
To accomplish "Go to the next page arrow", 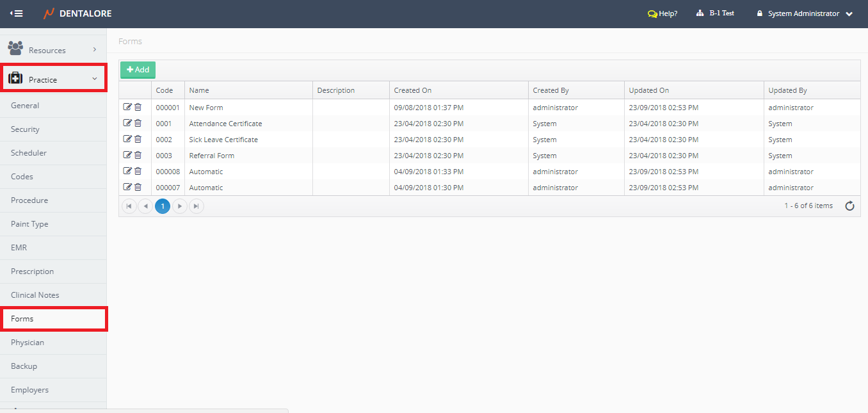I will click(180, 206).
